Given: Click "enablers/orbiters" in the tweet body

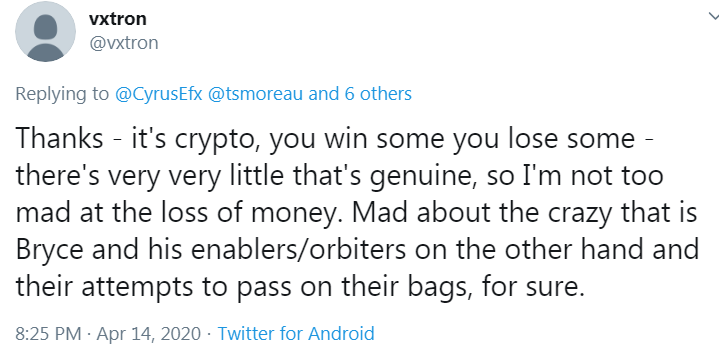Looking at the screenshot, I should click(x=298, y=249).
